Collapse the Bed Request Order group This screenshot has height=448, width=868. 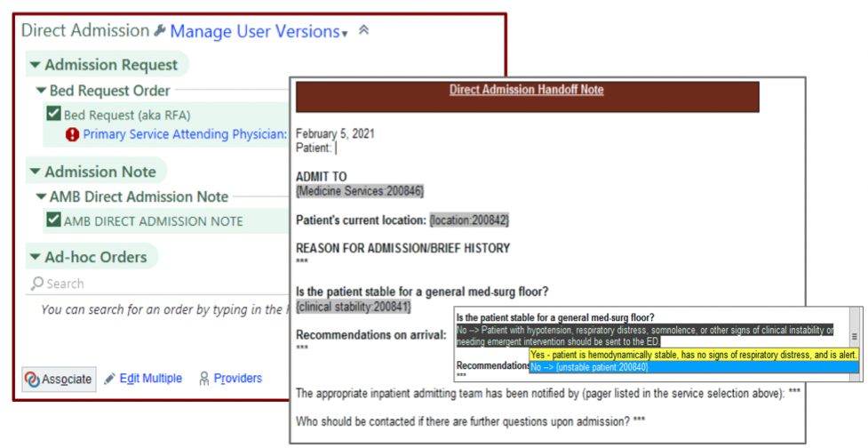click(x=41, y=91)
